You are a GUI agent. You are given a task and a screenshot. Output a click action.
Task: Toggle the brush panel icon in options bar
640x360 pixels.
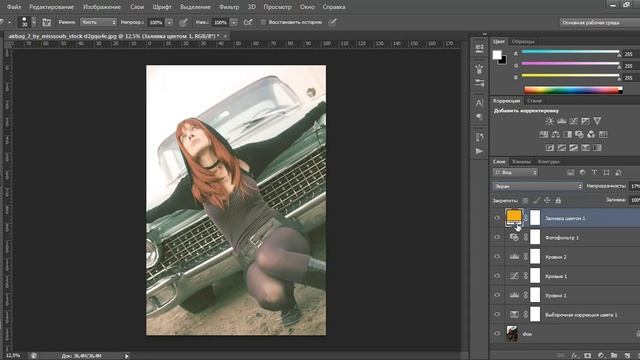47,22
